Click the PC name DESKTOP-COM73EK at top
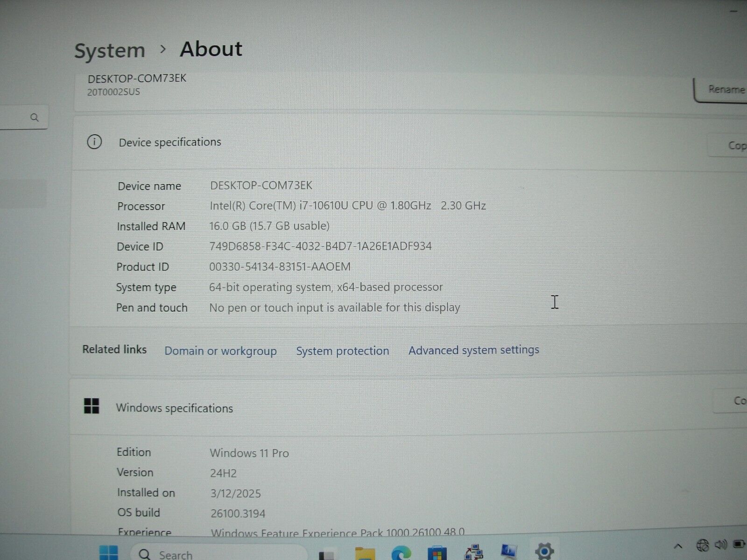747x560 pixels. point(137,78)
